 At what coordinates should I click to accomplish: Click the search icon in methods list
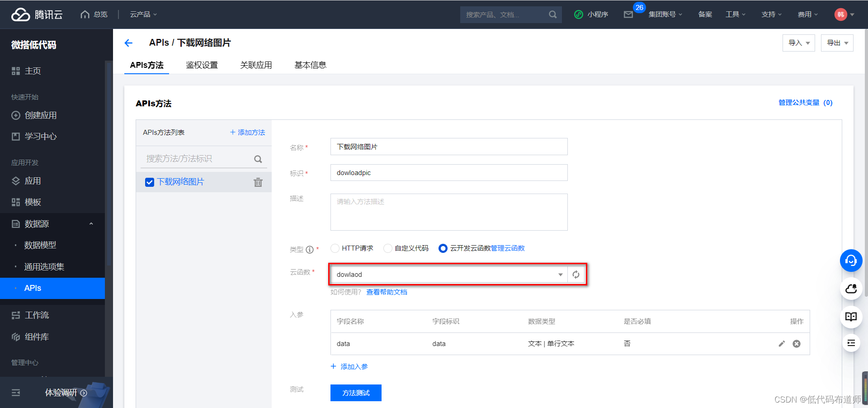tap(258, 159)
